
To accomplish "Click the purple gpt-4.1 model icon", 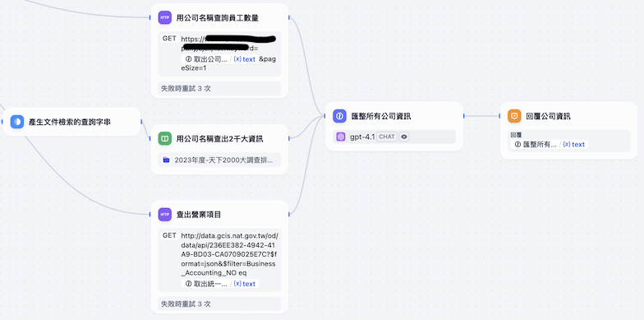I will click(x=340, y=137).
